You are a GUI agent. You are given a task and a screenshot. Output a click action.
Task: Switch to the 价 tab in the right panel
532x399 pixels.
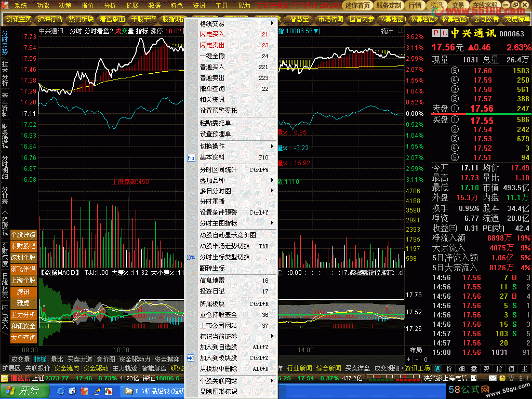(449, 368)
